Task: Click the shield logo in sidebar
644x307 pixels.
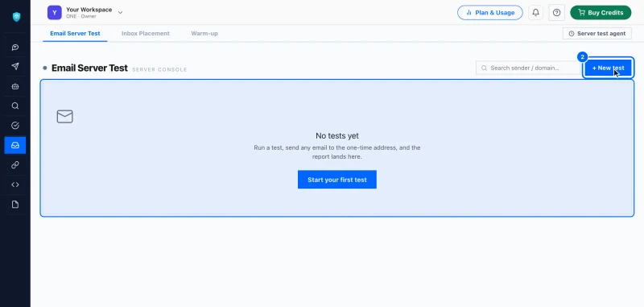Action: click(15, 16)
